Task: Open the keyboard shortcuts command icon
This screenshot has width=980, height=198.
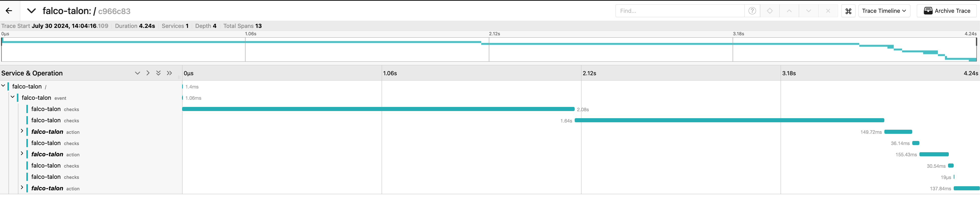Action: (848, 11)
